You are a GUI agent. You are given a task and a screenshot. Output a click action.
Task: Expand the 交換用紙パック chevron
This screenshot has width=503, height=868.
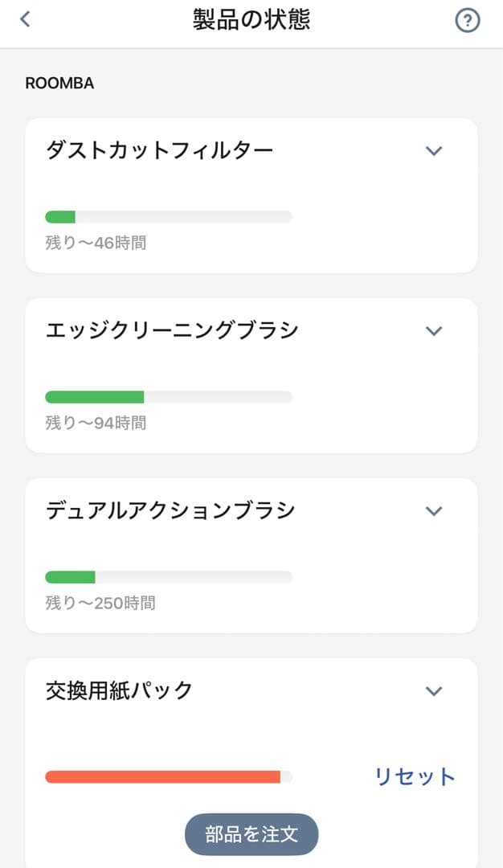434,690
